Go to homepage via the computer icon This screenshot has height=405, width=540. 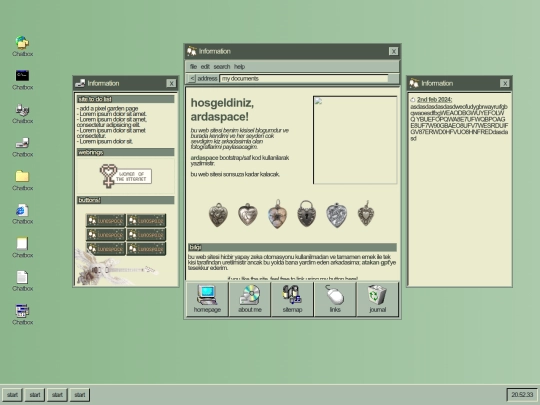(x=207, y=299)
